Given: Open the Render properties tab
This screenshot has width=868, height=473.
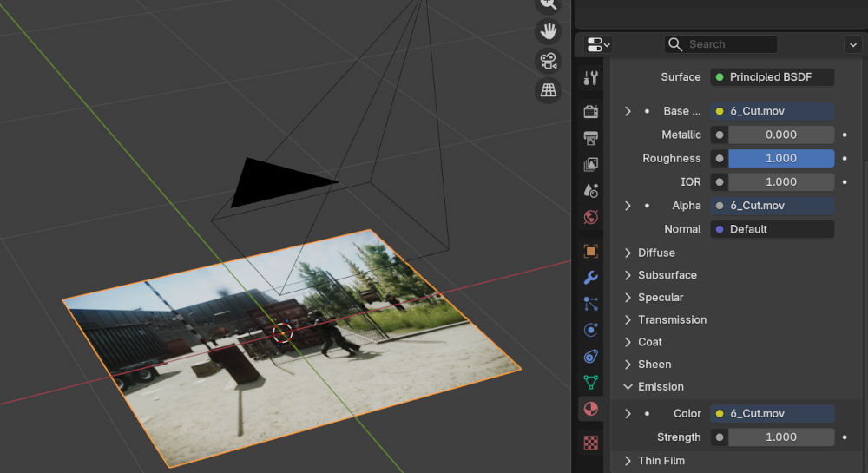Looking at the screenshot, I should coord(591,111).
